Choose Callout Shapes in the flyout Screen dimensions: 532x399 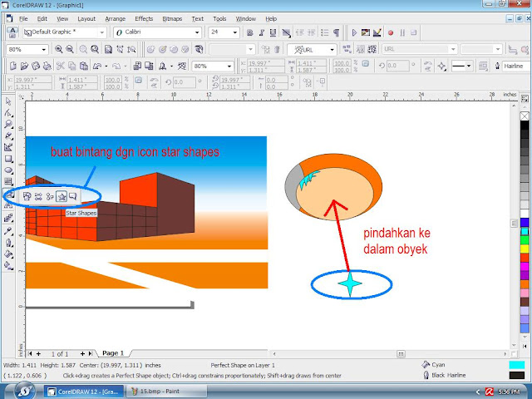[72, 196]
